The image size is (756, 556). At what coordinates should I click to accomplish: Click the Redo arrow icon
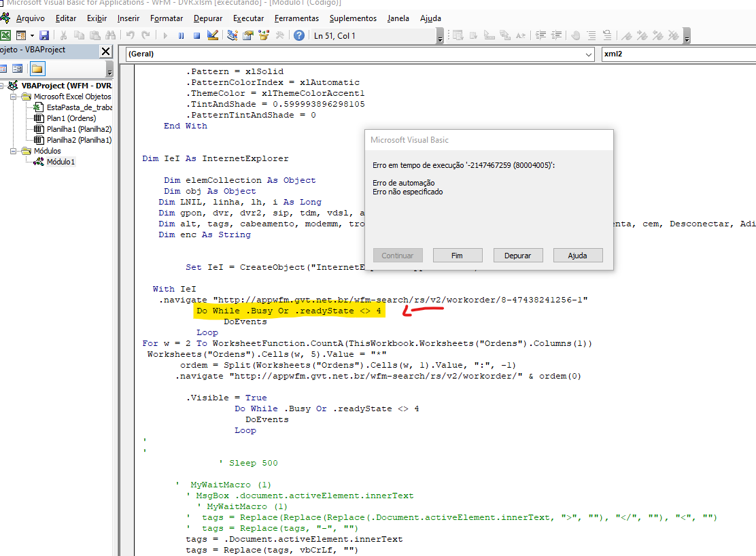tap(145, 35)
